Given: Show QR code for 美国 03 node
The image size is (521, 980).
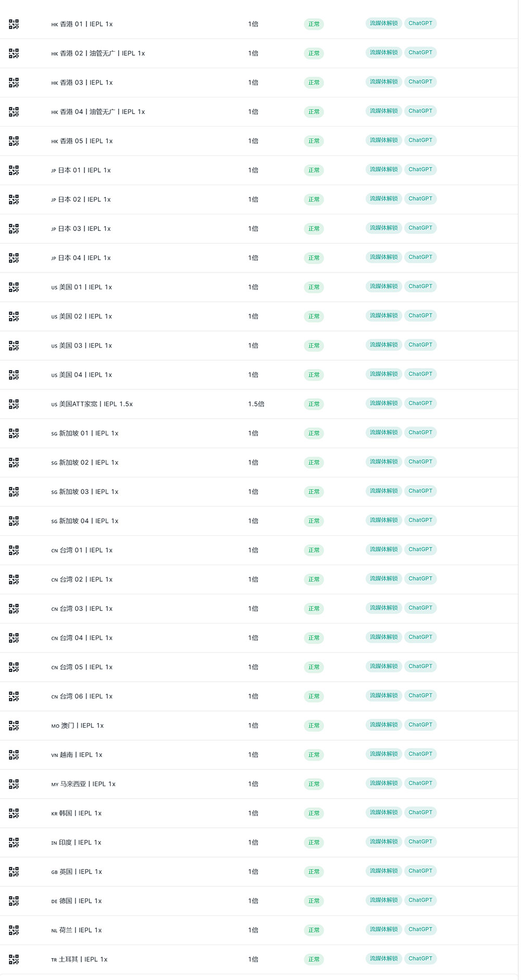Looking at the screenshot, I should tap(14, 346).
